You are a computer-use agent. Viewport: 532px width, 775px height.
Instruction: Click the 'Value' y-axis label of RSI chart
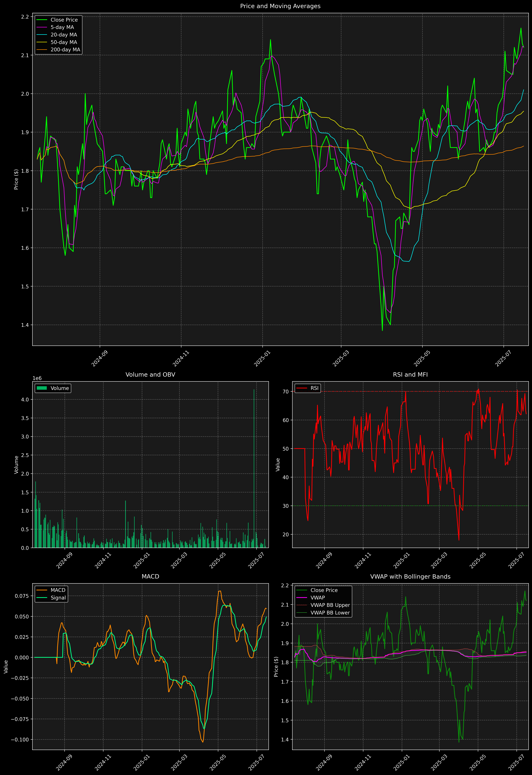click(x=278, y=464)
